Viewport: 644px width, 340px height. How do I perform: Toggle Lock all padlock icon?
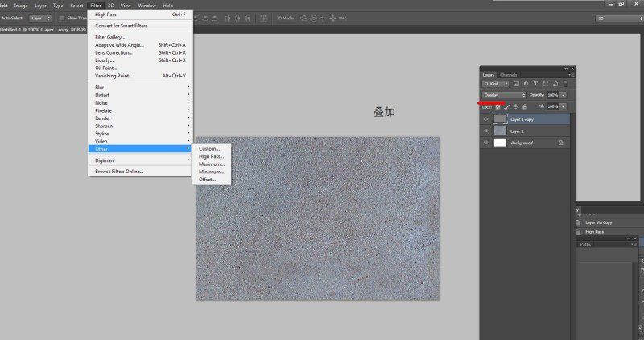[x=525, y=106]
